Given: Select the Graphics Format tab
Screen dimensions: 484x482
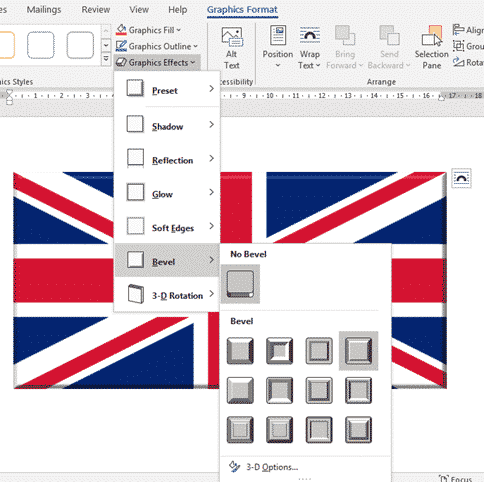Looking at the screenshot, I should (x=242, y=10).
